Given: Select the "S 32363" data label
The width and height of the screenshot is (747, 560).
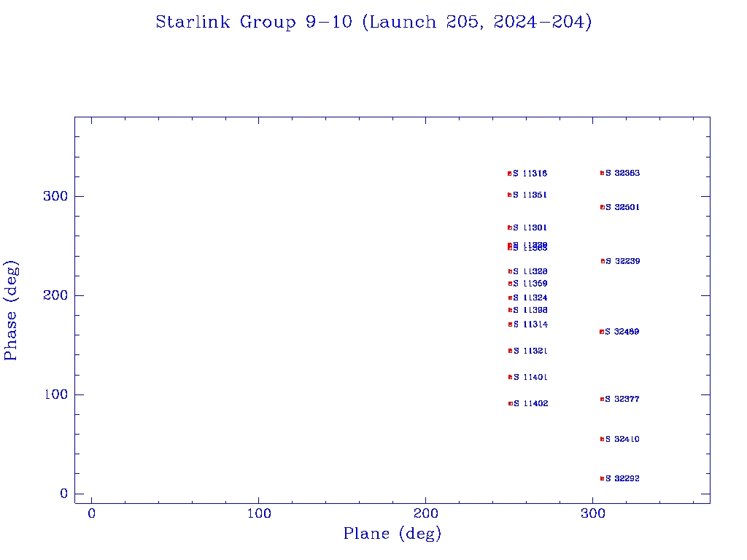Looking at the screenshot, I should (x=623, y=173).
